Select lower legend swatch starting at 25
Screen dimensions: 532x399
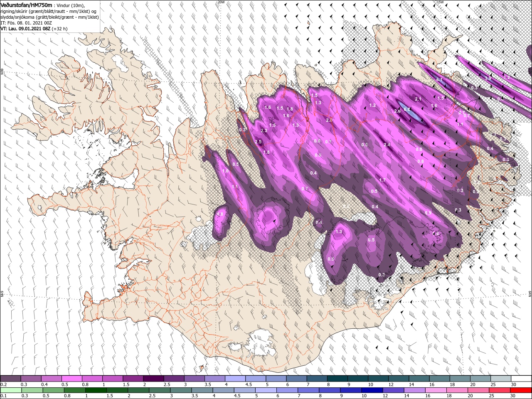(x=499, y=390)
